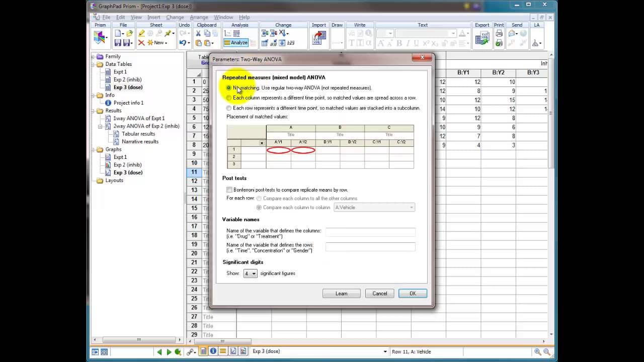Select Layouts folder in navigator
The height and width of the screenshot is (362, 644).
pos(114,180)
